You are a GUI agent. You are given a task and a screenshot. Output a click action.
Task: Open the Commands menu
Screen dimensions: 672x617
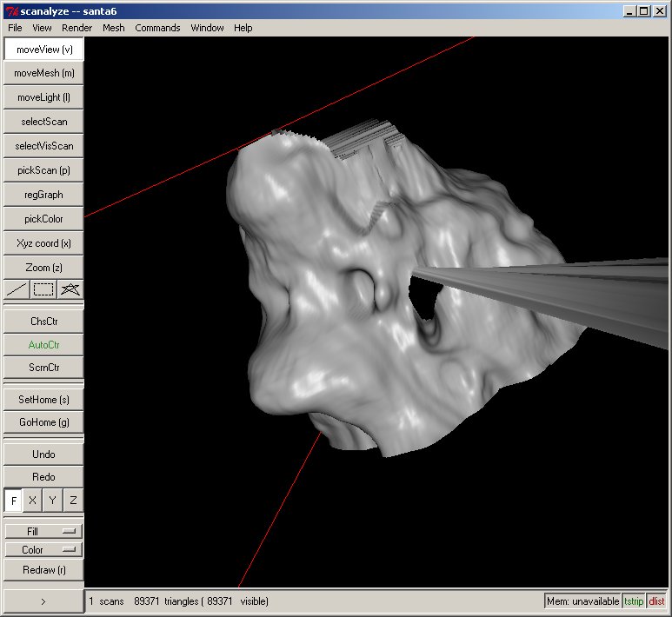157,28
